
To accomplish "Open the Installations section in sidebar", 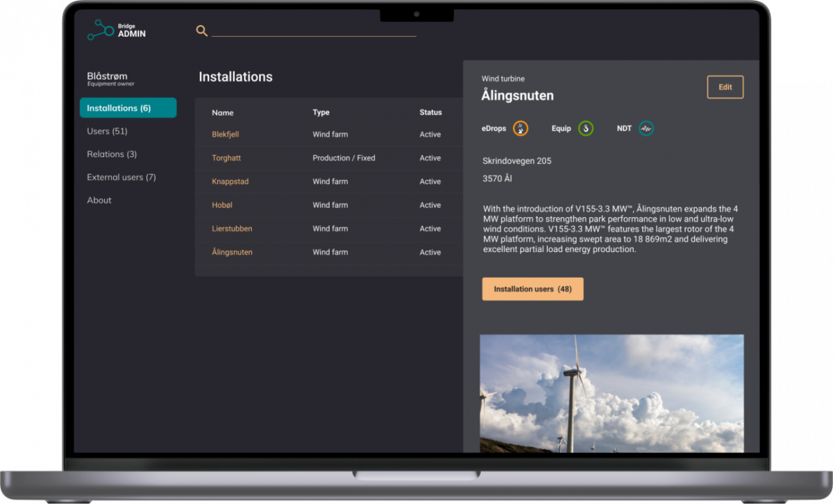I will click(119, 108).
